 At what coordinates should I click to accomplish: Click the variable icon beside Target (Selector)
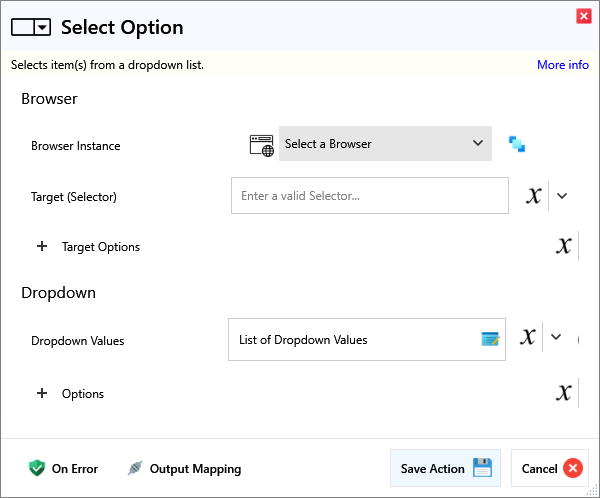click(534, 196)
